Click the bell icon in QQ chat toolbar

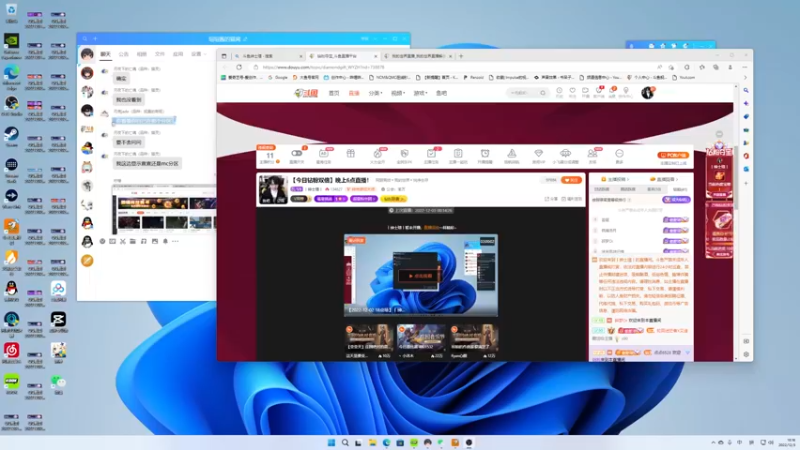point(165,241)
